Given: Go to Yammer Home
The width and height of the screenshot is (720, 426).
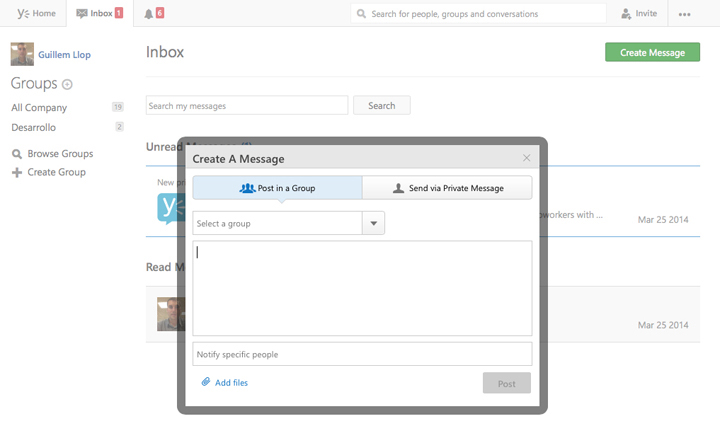Looking at the screenshot, I should point(37,14).
